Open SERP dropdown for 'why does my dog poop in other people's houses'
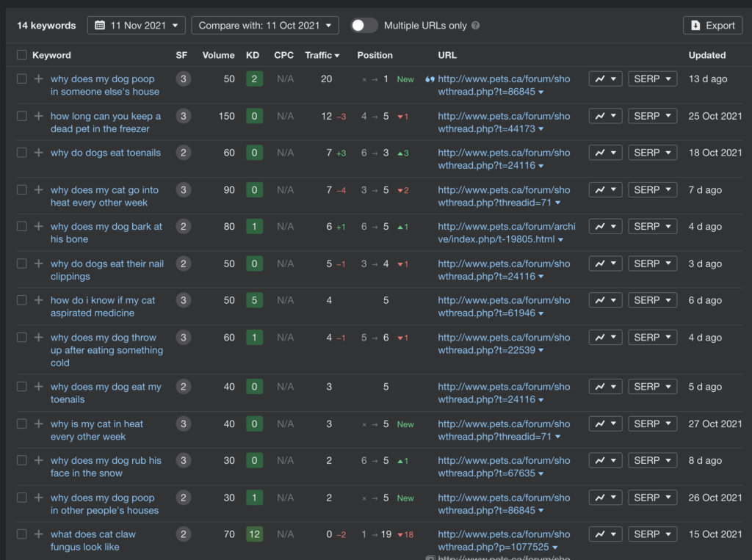This screenshot has width=752, height=560. pos(652,498)
